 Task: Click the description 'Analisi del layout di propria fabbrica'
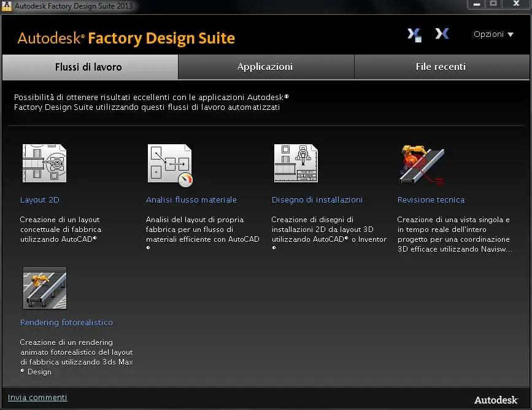(x=202, y=233)
